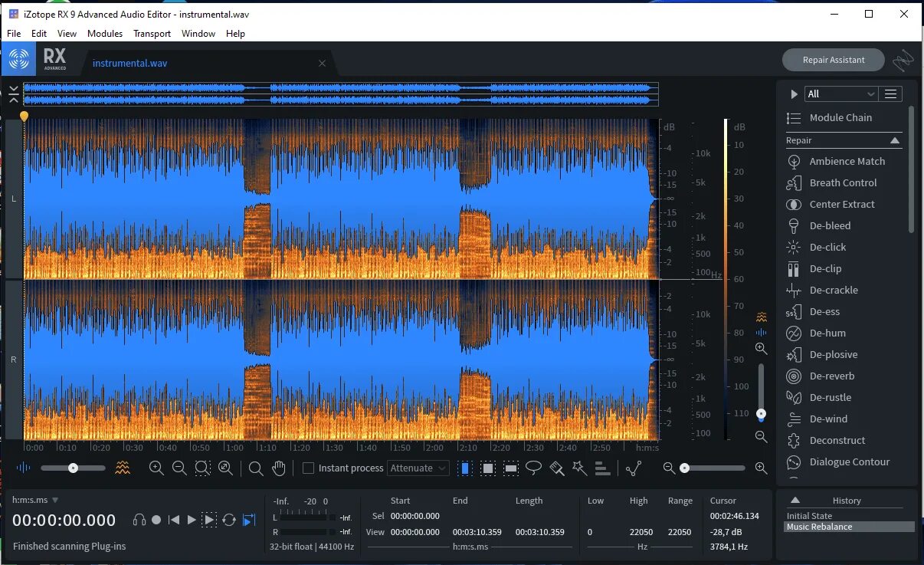Switch to the instrumental.wav tab
The width and height of the screenshot is (924, 565).
coord(129,63)
